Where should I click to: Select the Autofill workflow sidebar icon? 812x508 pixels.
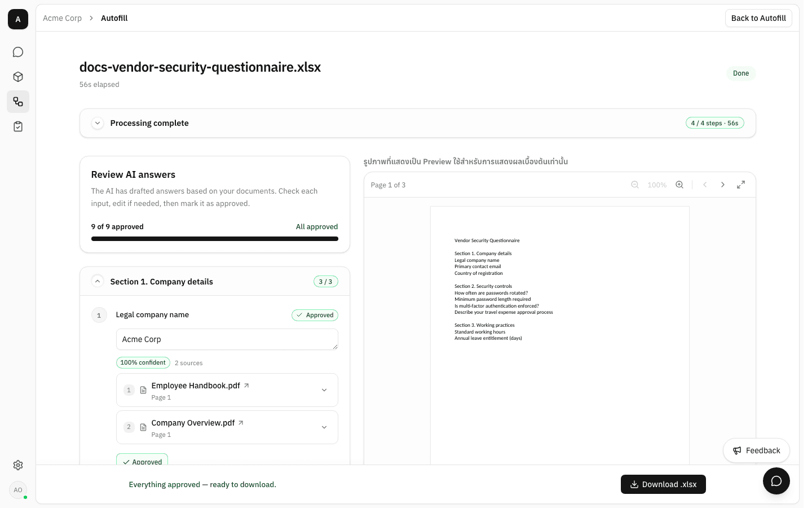pyautogui.click(x=18, y=102)
